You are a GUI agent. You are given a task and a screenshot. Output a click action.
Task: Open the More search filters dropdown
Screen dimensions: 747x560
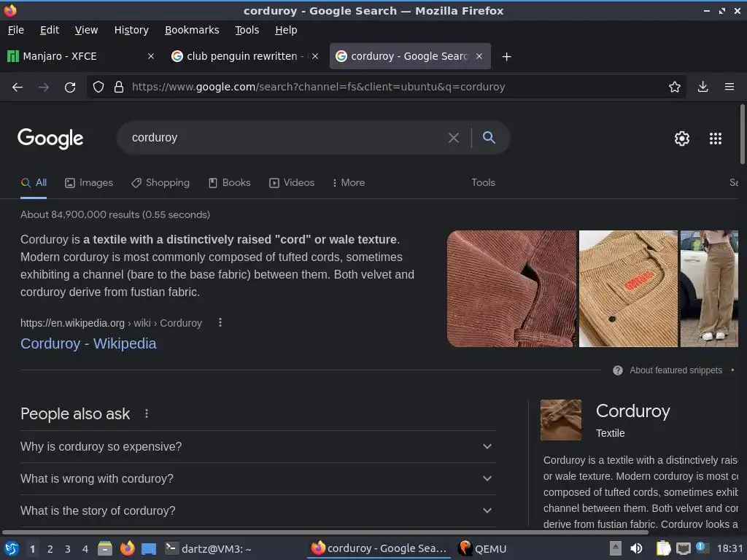[348, 183]
